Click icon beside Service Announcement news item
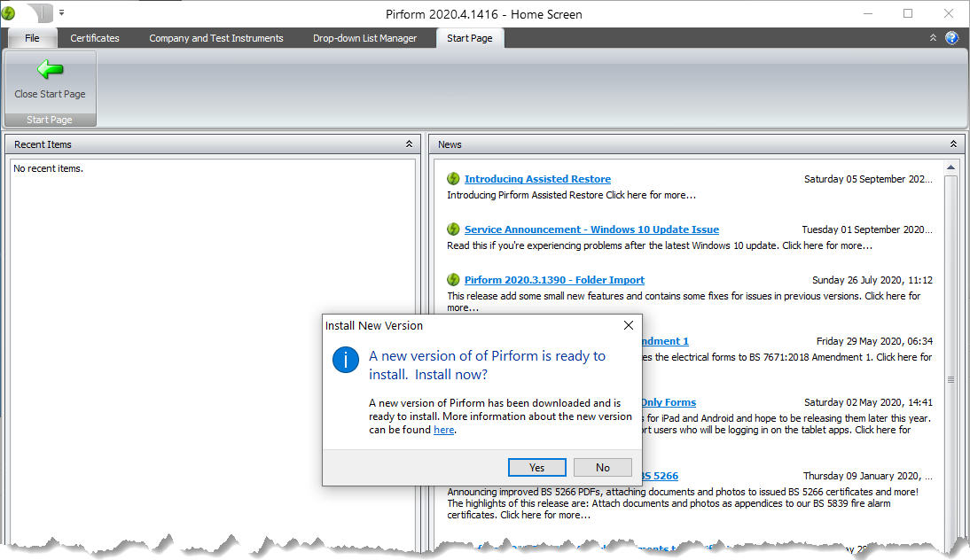Image resolution: width=970 pixels, height=560 pixels. click(454, 229)
